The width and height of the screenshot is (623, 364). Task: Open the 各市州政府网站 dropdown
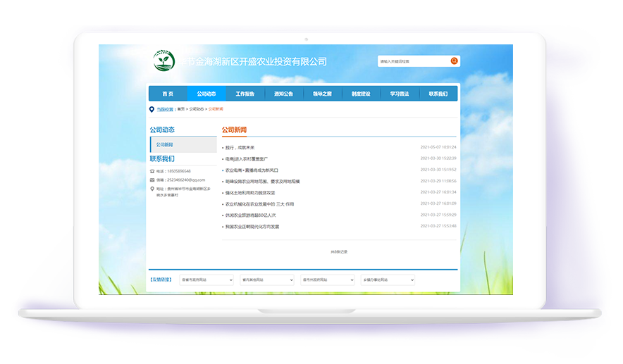pos(327,280)
